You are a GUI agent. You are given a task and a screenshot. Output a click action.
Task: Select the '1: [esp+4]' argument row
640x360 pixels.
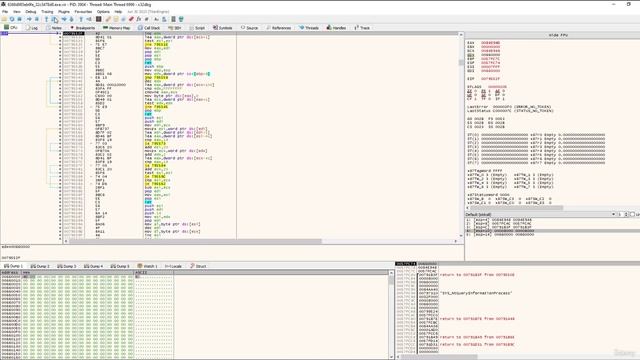coord(499,220)
